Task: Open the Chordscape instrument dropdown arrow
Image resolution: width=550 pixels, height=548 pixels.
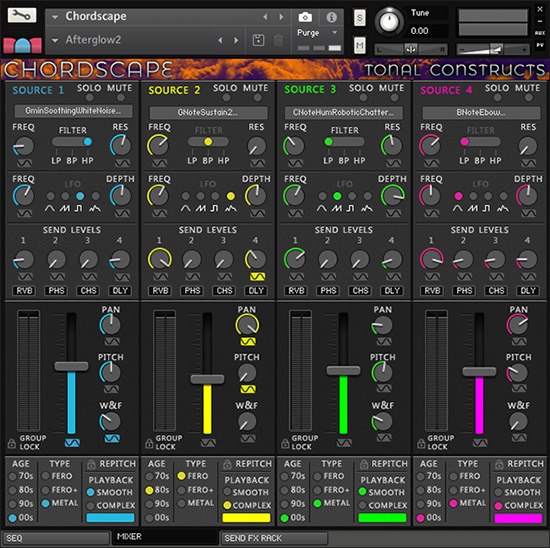Action: click(x=55, y=16)
